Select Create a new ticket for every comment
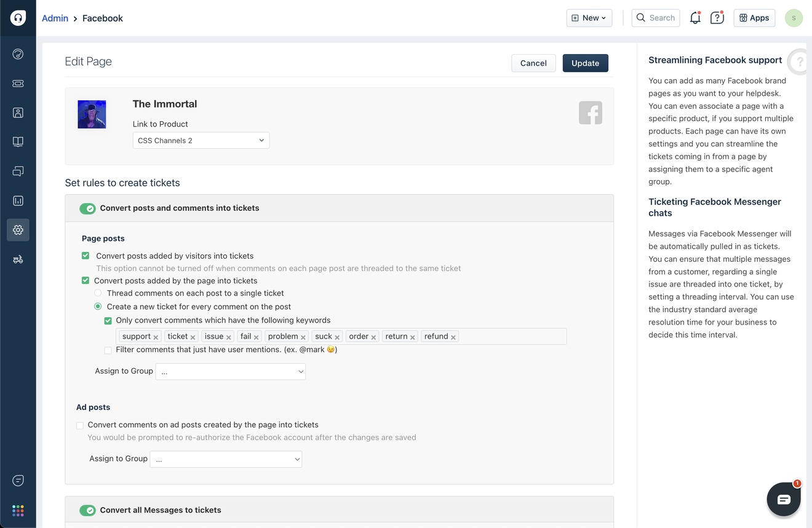This screenshot has height=528, width=812. tap(98, 306)
